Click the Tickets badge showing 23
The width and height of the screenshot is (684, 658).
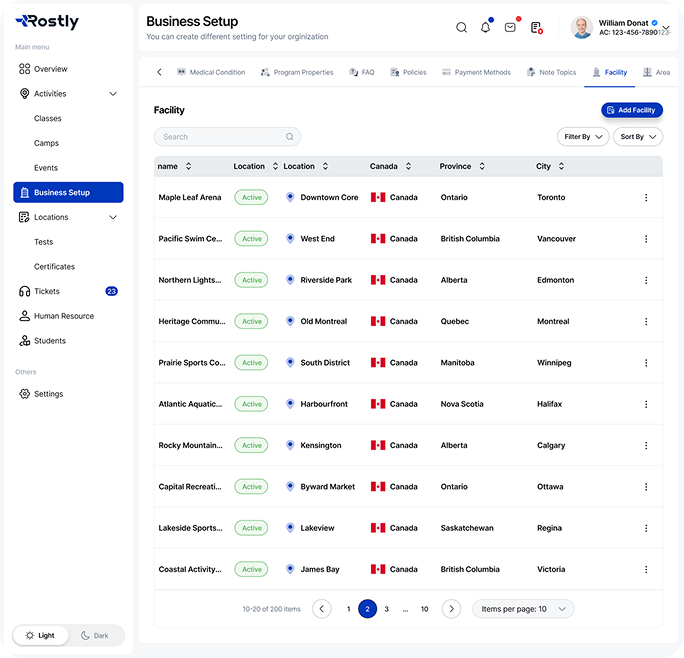pyautogui.click(x=111, y=291)
